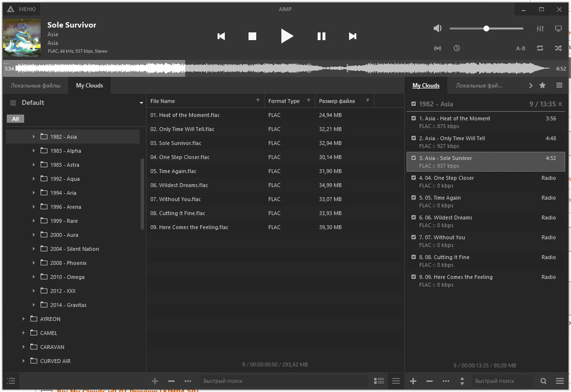The height and width of the screenshot is (392, 571).
Task: Switch to the Локальные фай... playlist tab
Action: (479, 86)
